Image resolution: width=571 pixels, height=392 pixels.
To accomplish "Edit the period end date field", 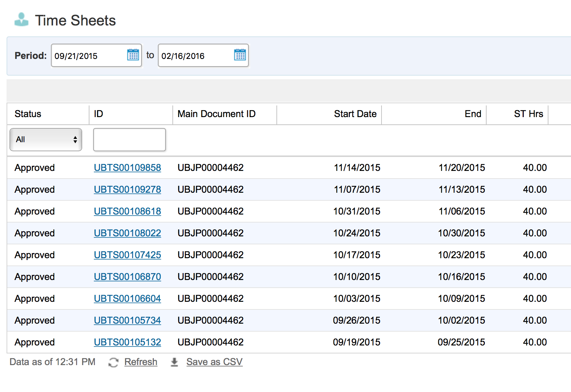I will (x=196, y=56).
